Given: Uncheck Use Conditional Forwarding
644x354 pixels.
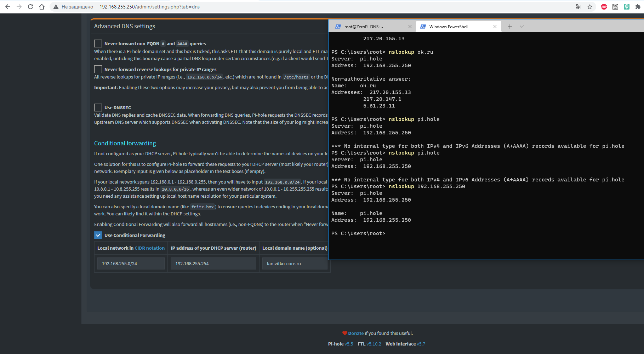Looking at the screenshot, I should (x=98, y=235).
